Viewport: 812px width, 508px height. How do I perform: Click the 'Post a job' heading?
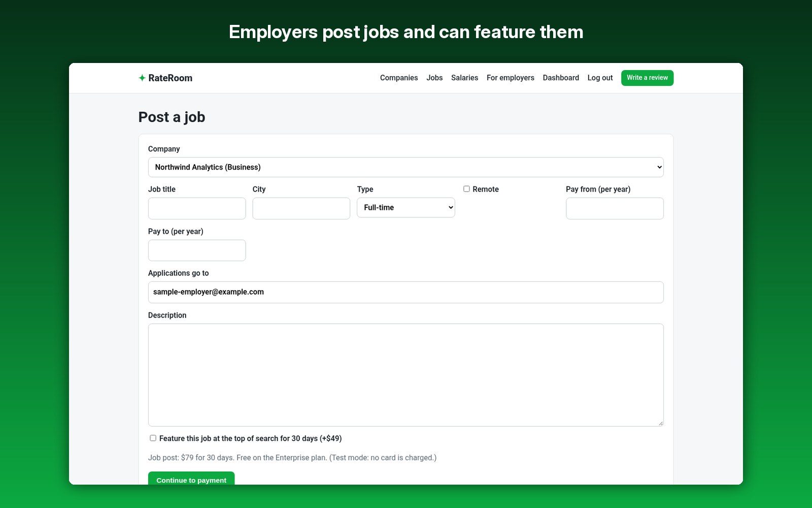[x=172, y=117]
